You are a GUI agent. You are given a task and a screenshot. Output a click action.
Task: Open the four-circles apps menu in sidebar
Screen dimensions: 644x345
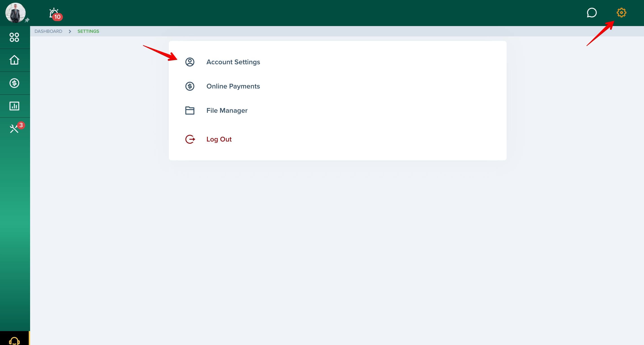[14, 37]
